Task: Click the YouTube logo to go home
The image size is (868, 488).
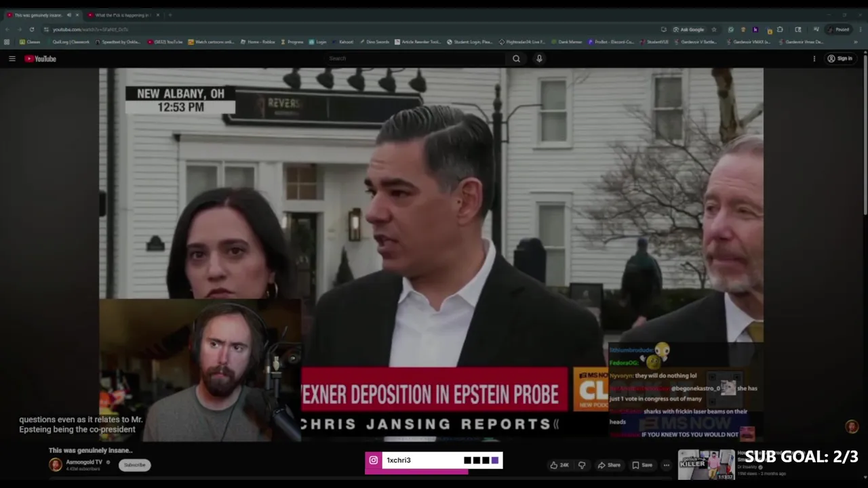Action: tap(41, 59)
